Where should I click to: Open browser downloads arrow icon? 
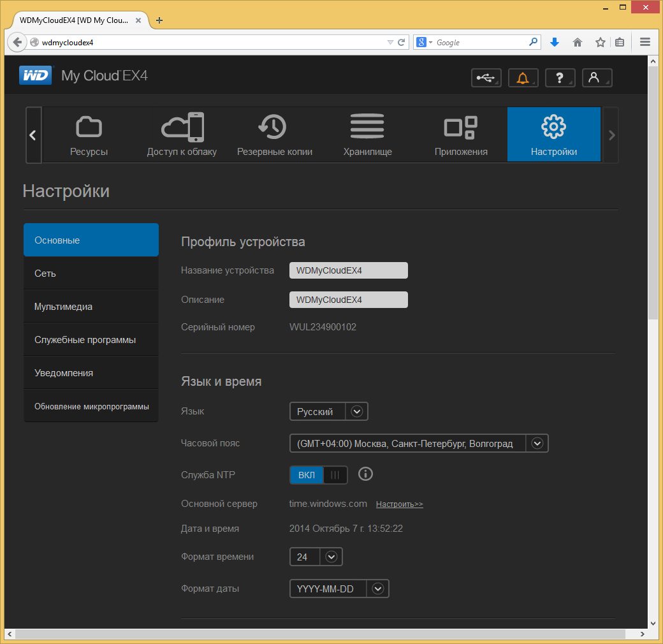555,42
